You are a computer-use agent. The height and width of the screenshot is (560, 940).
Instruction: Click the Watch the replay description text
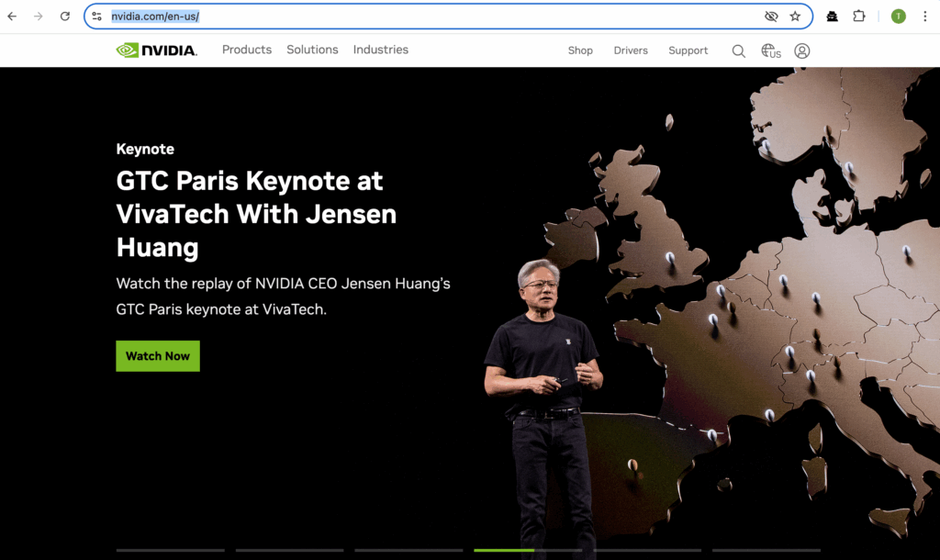click(283, 297)
